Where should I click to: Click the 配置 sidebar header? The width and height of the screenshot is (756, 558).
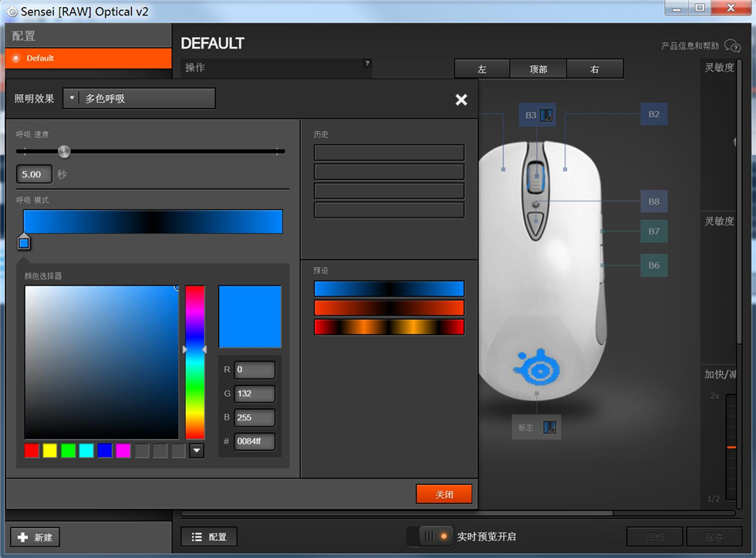[89, 36]
